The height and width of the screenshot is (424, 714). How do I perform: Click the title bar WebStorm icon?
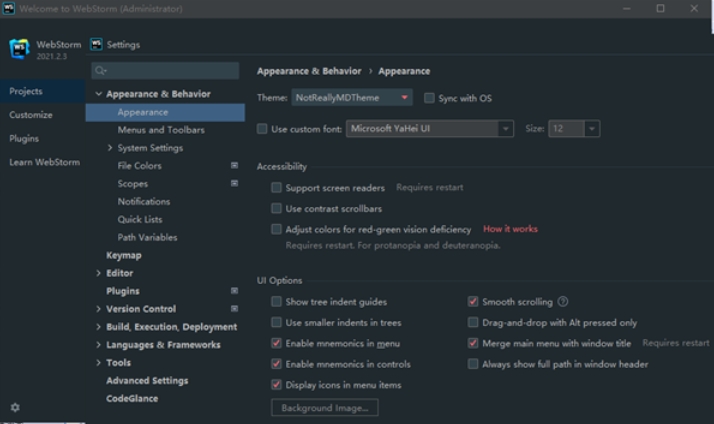(x=8, y=8)
